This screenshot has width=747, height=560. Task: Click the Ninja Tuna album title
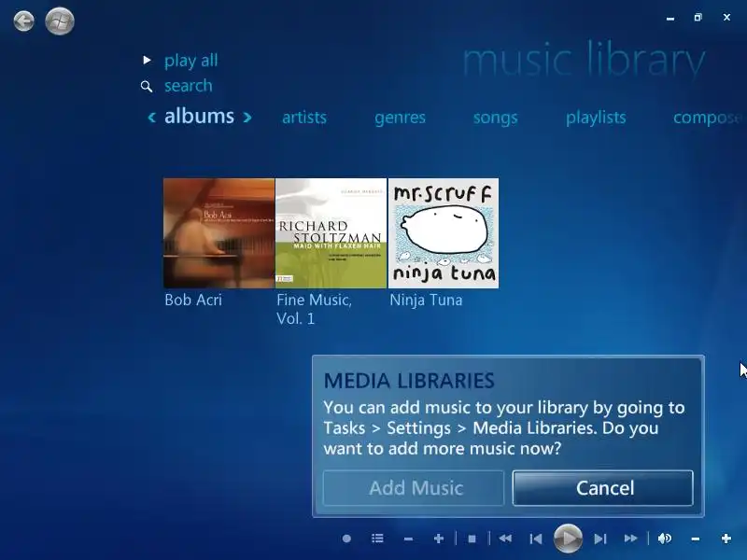pyautogui.click(x=426, y=300)
